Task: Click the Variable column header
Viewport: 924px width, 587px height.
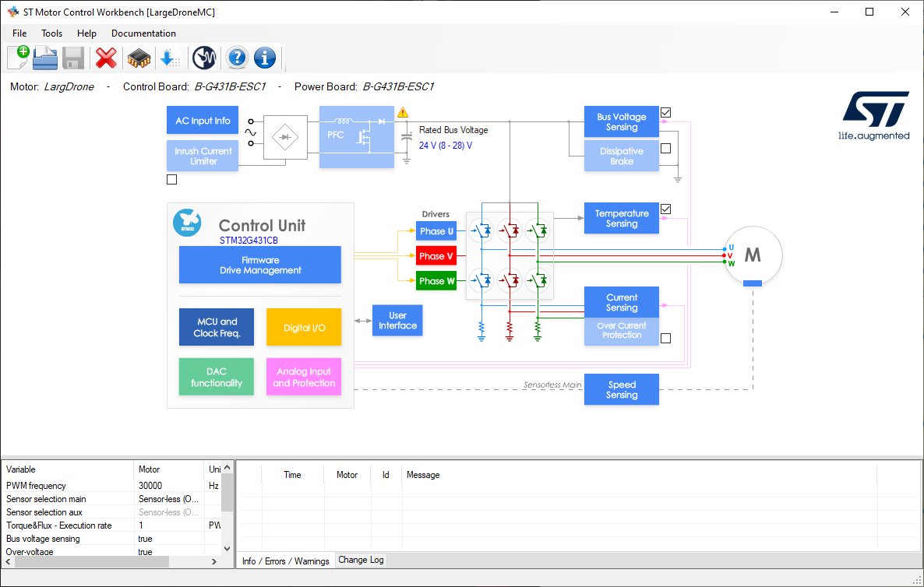Action: (68, 469)
